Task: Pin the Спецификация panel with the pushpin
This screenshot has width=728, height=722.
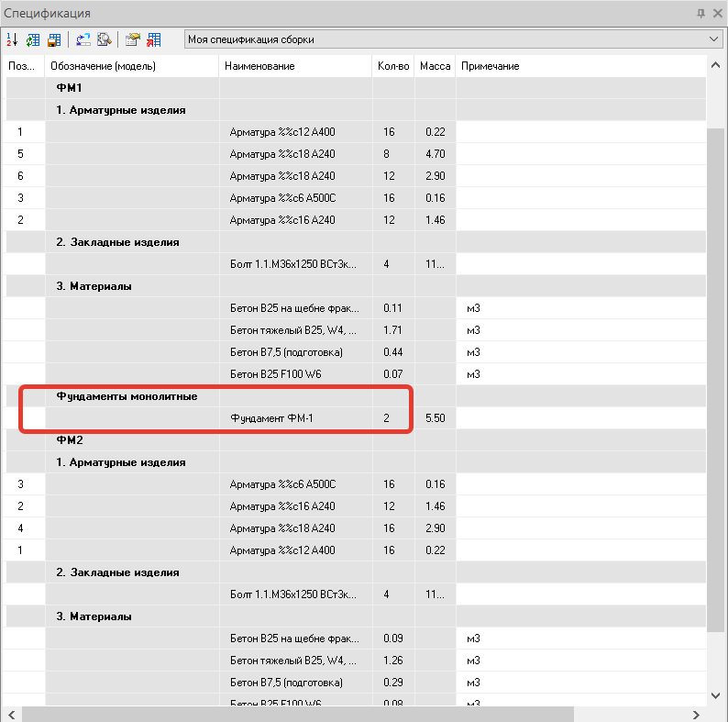Action: 700,13
